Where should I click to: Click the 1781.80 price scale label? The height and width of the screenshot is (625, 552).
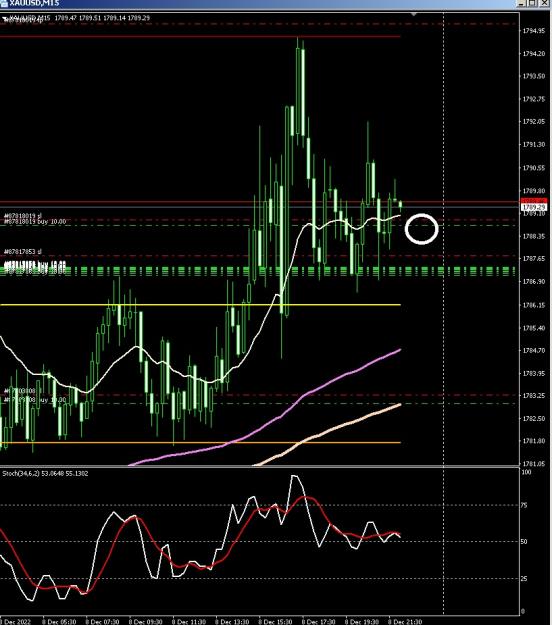(x=534, y=441)
